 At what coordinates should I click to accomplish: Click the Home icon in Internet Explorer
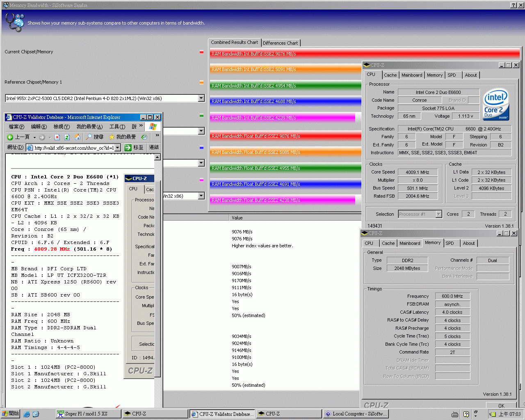click(77, 137)
